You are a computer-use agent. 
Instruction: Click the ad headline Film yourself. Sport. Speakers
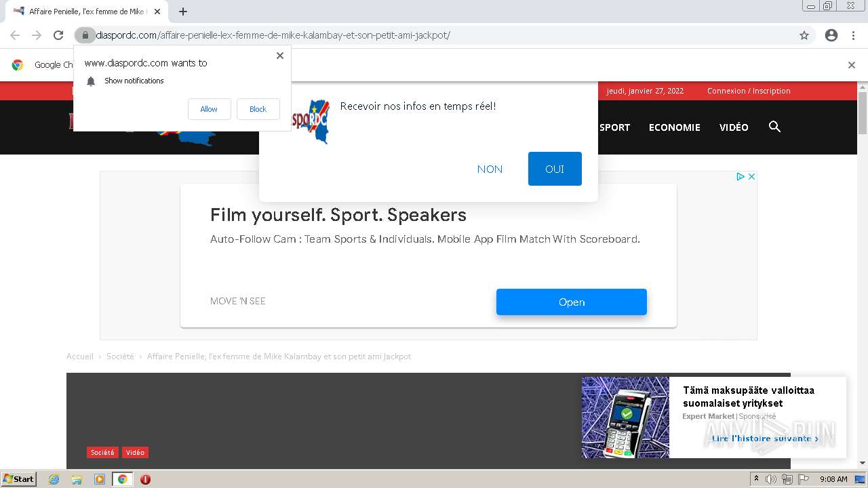tap(338, 215)
